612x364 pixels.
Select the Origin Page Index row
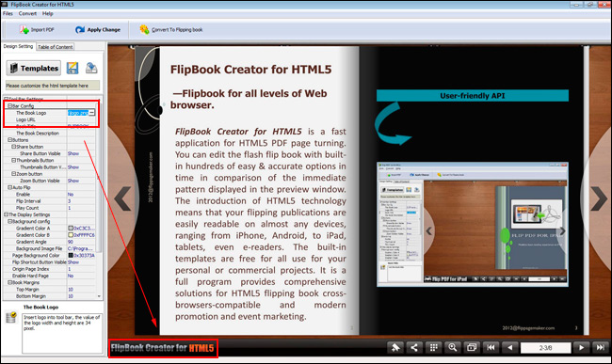click(49, 269)
